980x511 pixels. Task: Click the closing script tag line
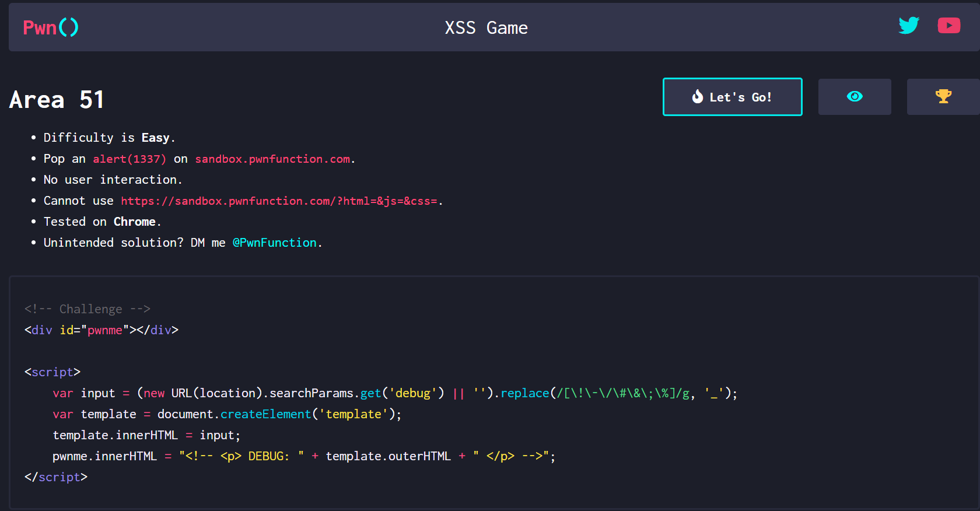tap(56, 477)
